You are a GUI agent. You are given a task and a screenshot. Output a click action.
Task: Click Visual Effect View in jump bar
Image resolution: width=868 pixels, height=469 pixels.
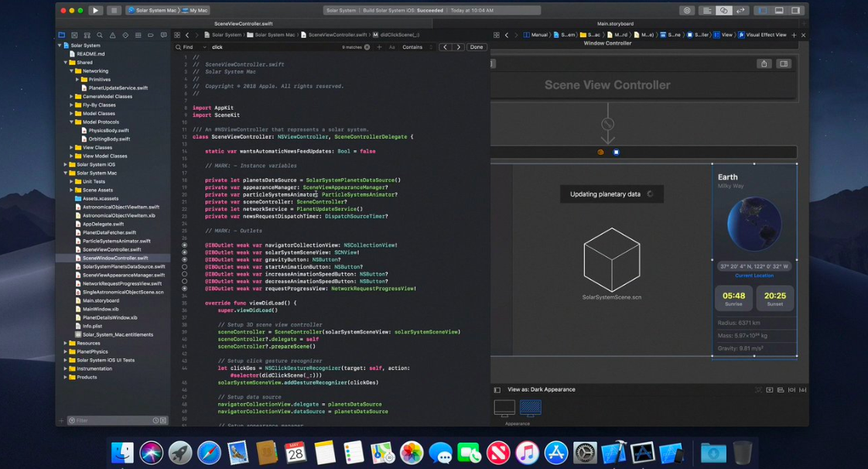(762, 35)
